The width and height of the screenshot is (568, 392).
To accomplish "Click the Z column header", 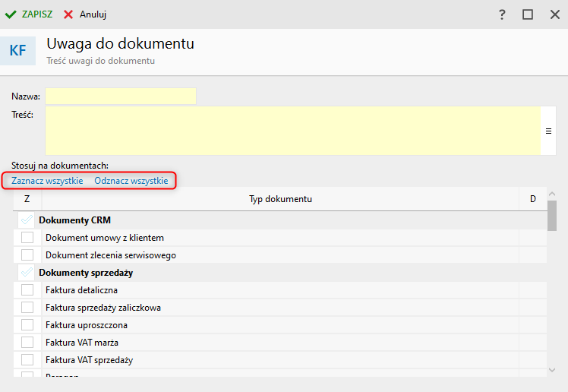I will click(27, 199).
